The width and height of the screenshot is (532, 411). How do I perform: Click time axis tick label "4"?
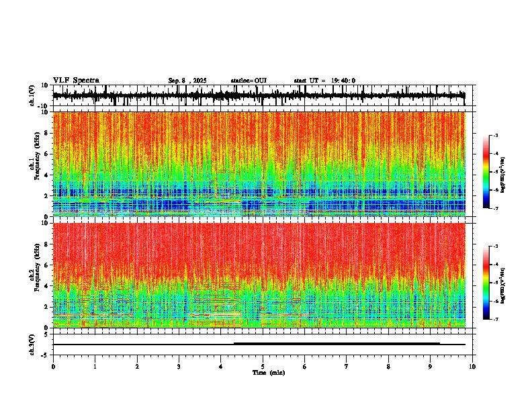pos(221,367)
